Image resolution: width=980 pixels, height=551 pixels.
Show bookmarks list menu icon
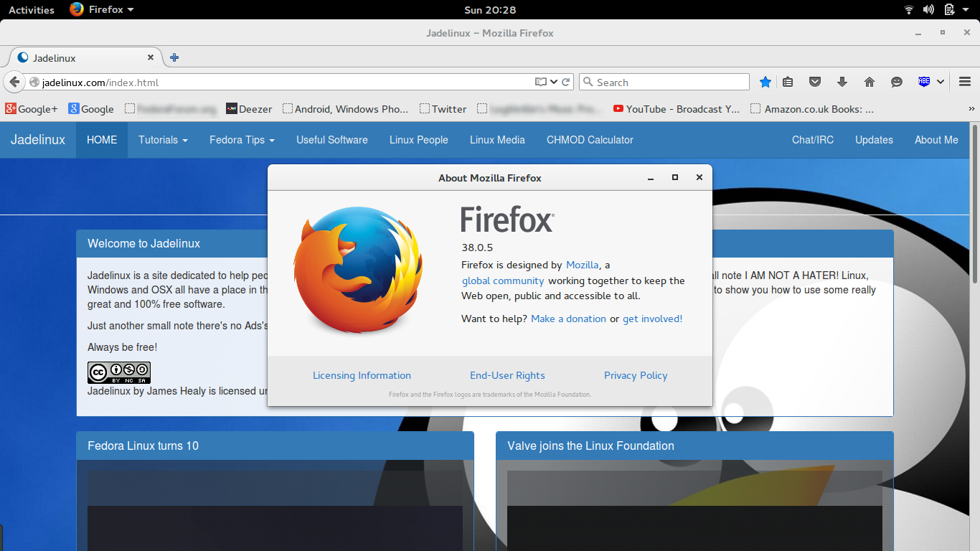[788, 83]
